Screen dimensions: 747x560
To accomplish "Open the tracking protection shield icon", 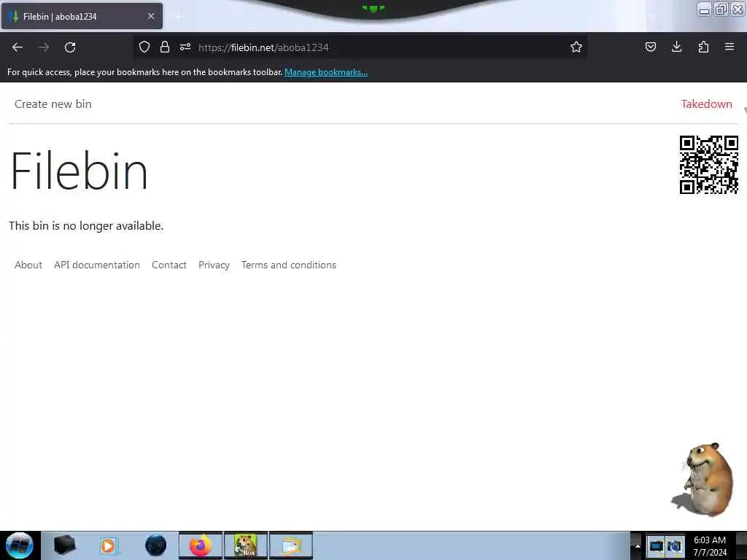I will 144,47.
